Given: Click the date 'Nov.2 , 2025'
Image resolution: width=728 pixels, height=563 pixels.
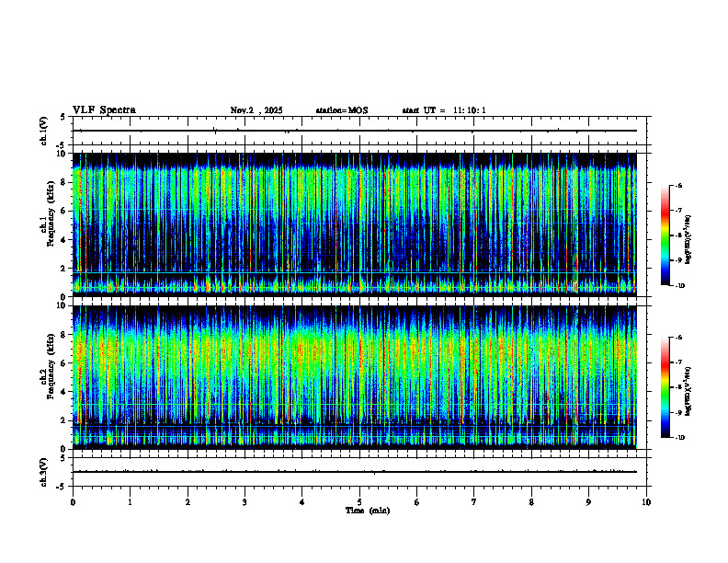Looking at the screenshot, I should [256, 110].
